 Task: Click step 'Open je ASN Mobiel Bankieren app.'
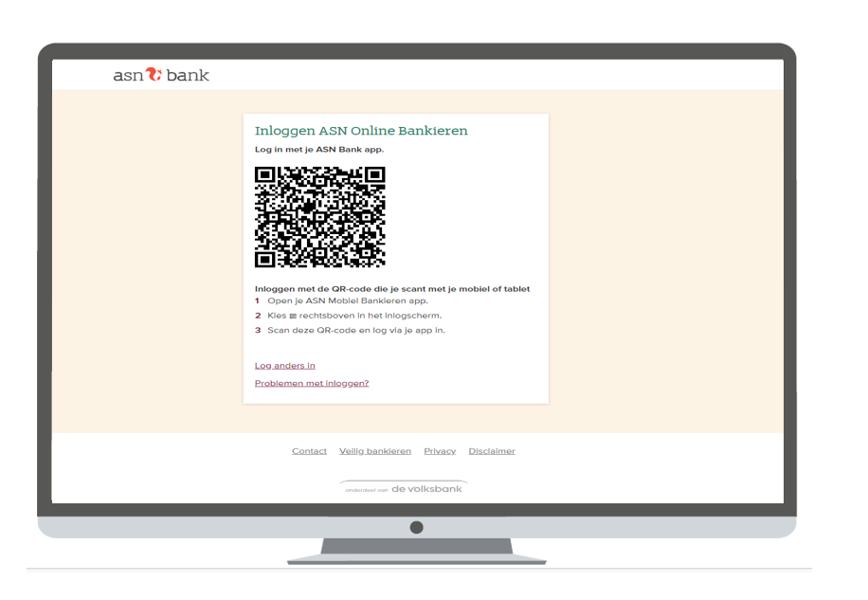click(x=348, y=300)
